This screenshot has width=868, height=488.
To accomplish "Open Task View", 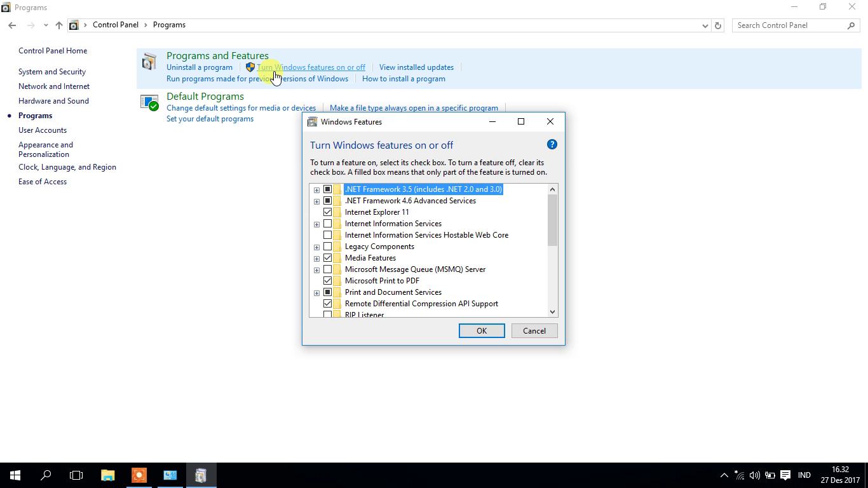I will [x=76, y=475].
